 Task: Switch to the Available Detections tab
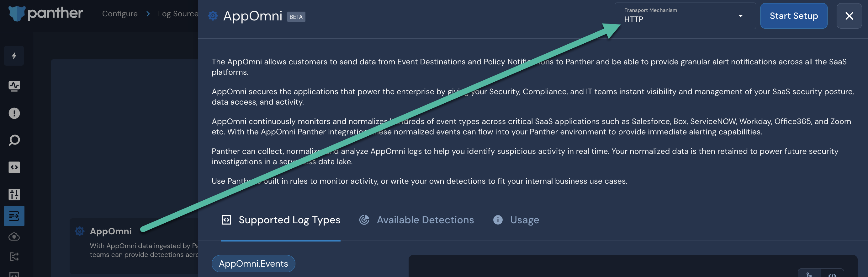pyautogui.click(x=425, y=220)
